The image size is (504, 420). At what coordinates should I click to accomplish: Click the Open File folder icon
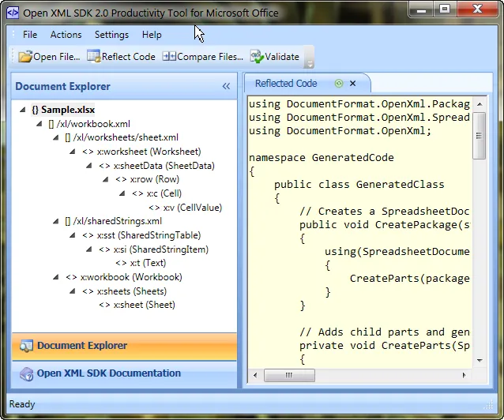[x=25, y=57]
